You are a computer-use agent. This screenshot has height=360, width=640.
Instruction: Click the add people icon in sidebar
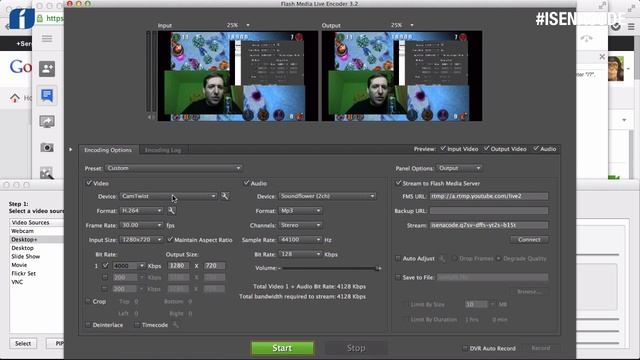click(47, 69)
